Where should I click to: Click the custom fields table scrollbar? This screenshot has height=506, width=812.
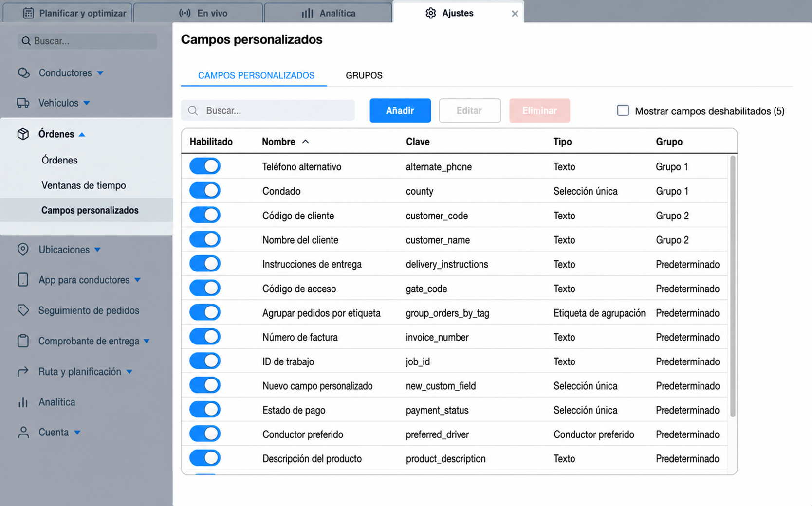733,286
